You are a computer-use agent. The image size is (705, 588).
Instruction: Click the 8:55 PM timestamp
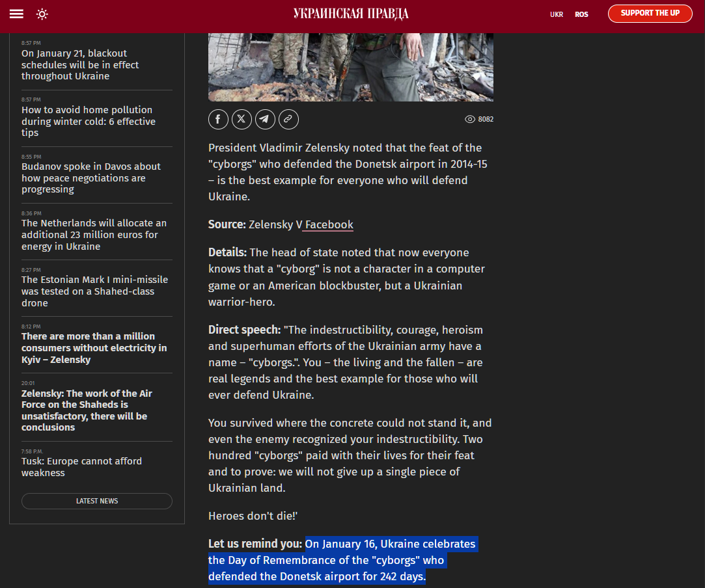click(31, 157)
